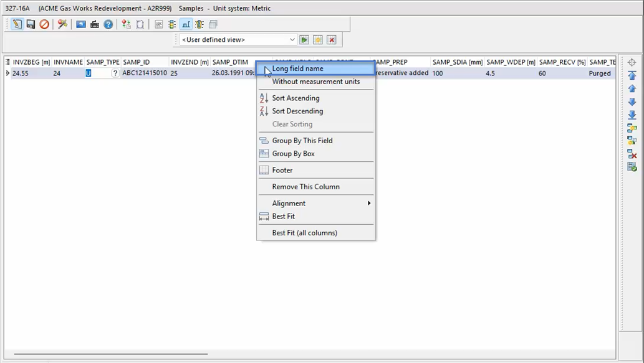644x363 pixels.
Task: Jump to first record arrow icon
Action: click(x=632, y=76)
